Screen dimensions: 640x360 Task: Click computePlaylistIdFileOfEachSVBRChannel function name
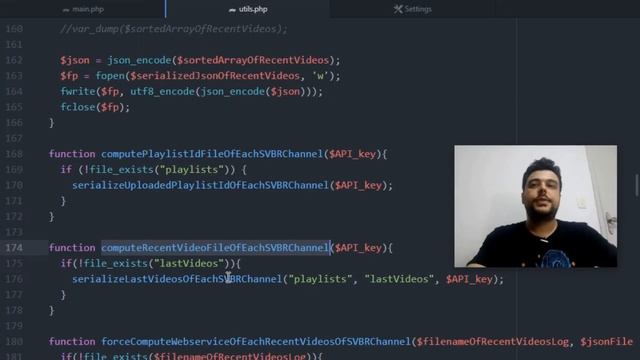click(212, 154)
